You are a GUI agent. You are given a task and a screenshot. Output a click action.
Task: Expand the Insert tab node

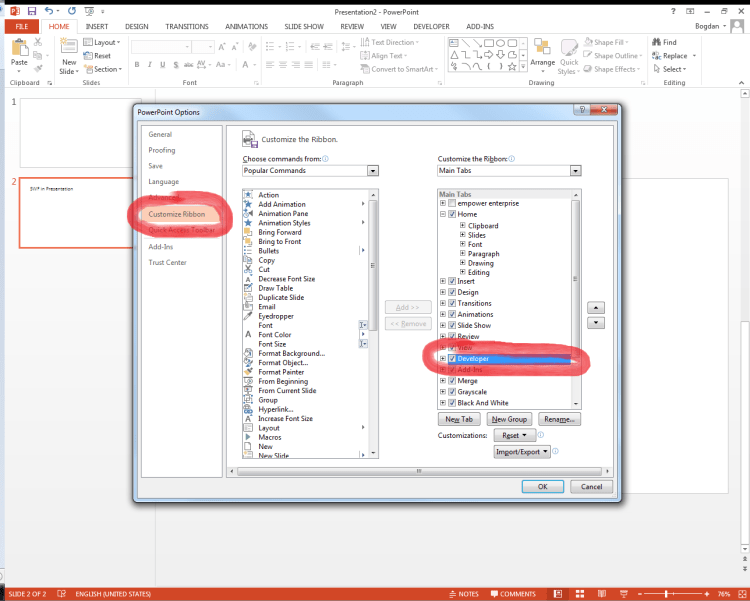tap(443, 281)
